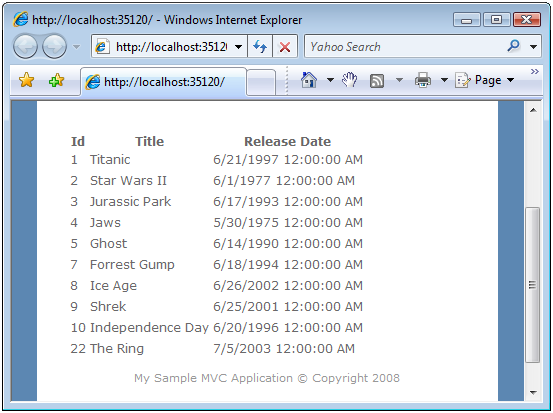Print the page using the printer icon
The width and height of the screenshot is (553, 413).
pyautogui.click(x=423, y=80)
